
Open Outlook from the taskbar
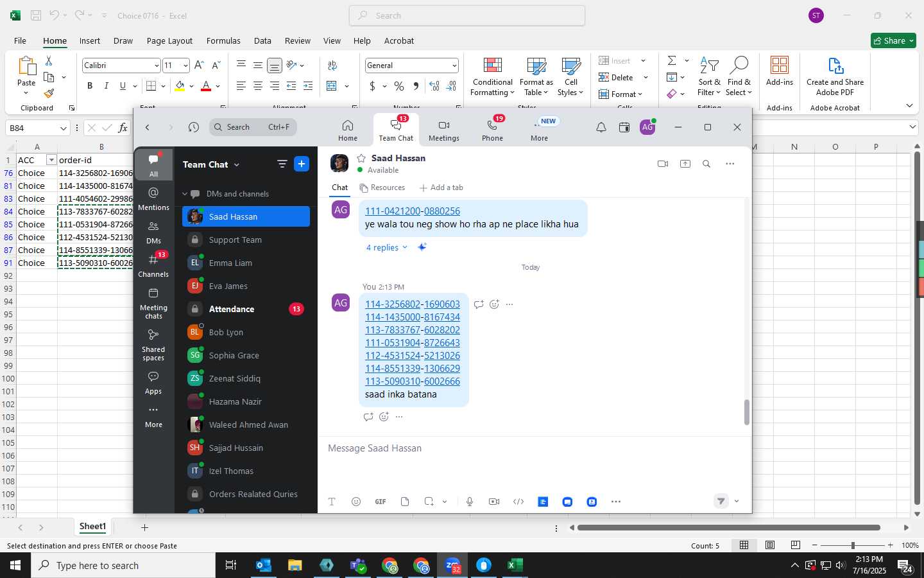click(264, 565)
